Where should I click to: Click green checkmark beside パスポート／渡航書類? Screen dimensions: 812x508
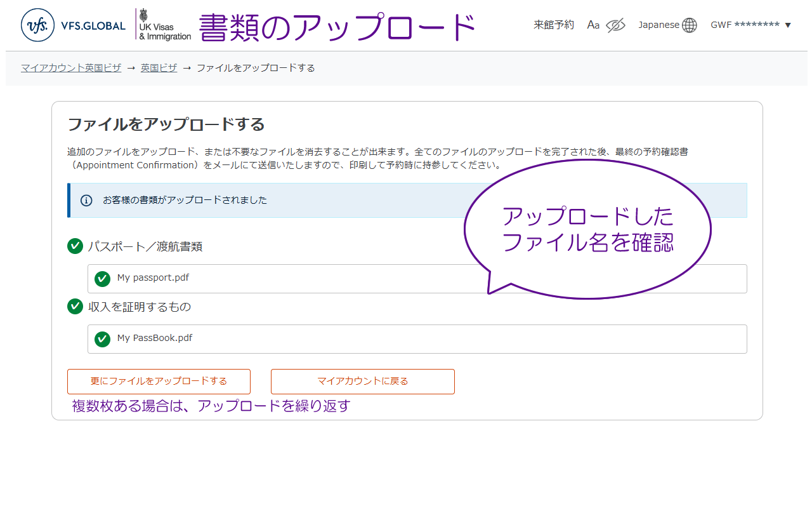coord(75,246)
